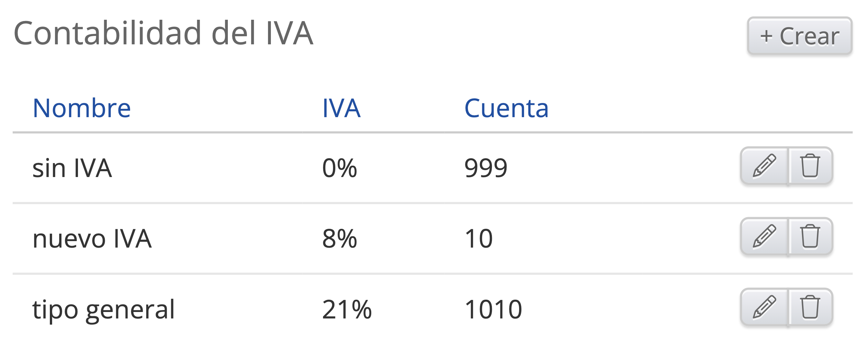
Task: Delete the tipo general entry
Action: tap(810, 307)
